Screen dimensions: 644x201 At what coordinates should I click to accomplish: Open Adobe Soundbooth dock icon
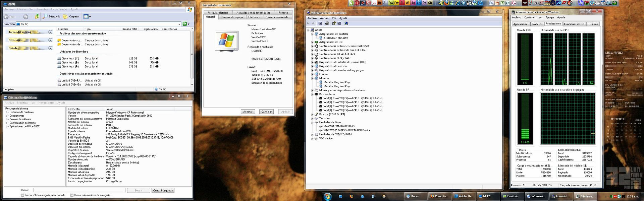pos(430,3)
